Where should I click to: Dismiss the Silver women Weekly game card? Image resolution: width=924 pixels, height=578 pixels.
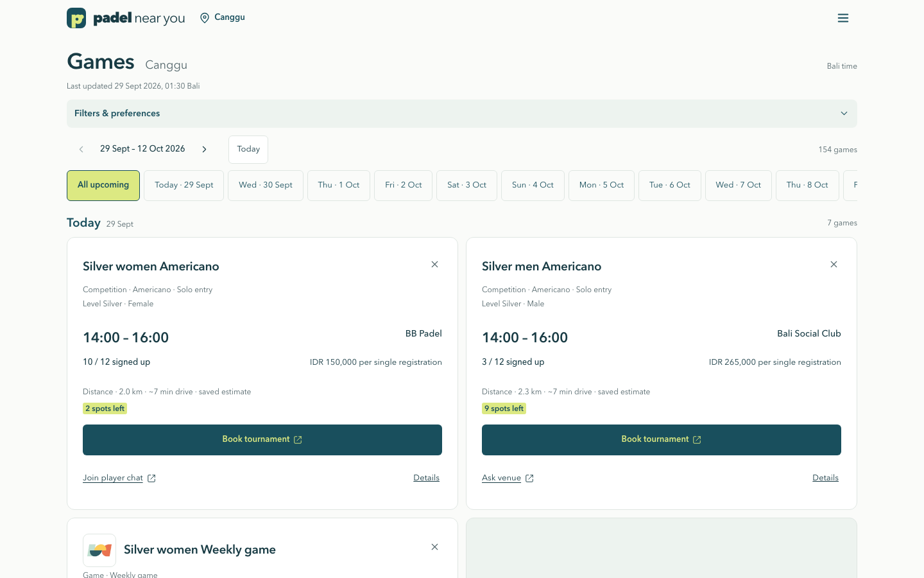[434, 547]
